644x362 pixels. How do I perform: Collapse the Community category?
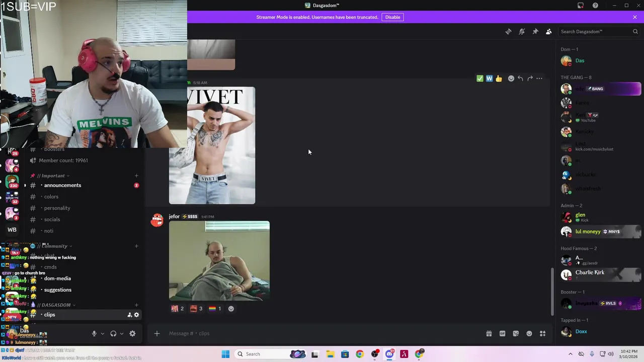51,246
